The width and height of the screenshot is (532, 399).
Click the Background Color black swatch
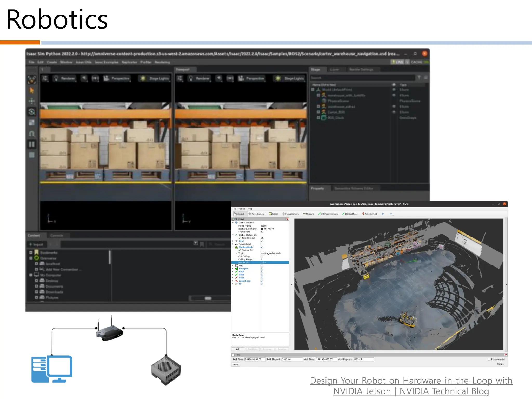262,229
